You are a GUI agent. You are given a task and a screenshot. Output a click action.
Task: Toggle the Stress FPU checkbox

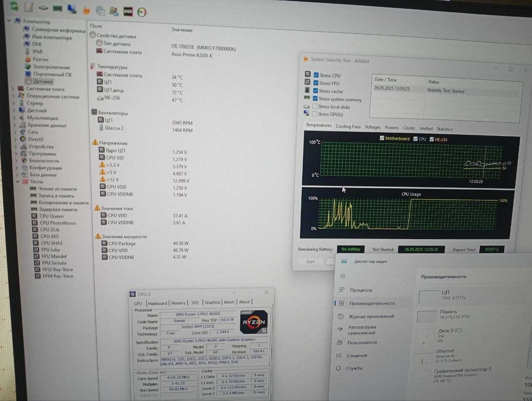(x=316, y=83)
